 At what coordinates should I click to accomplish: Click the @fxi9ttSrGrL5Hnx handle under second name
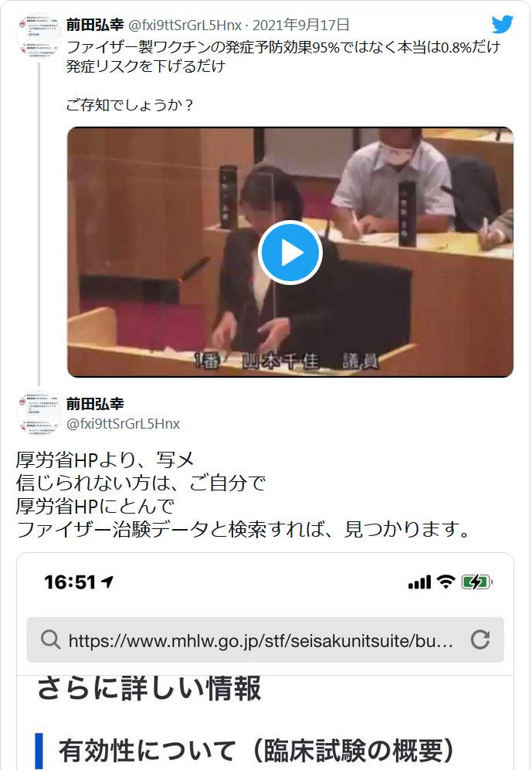click(123, 424)
